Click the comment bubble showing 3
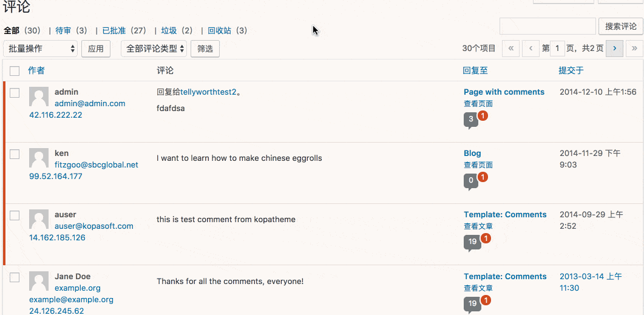This screenshot has width=644, height=315. click(470, 120)
